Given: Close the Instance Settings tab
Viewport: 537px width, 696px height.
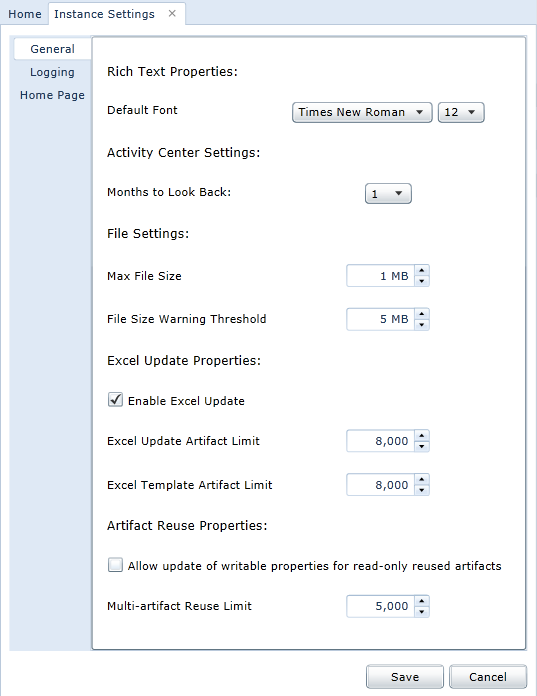Looking at the screenshot, I should coord(172,14).
